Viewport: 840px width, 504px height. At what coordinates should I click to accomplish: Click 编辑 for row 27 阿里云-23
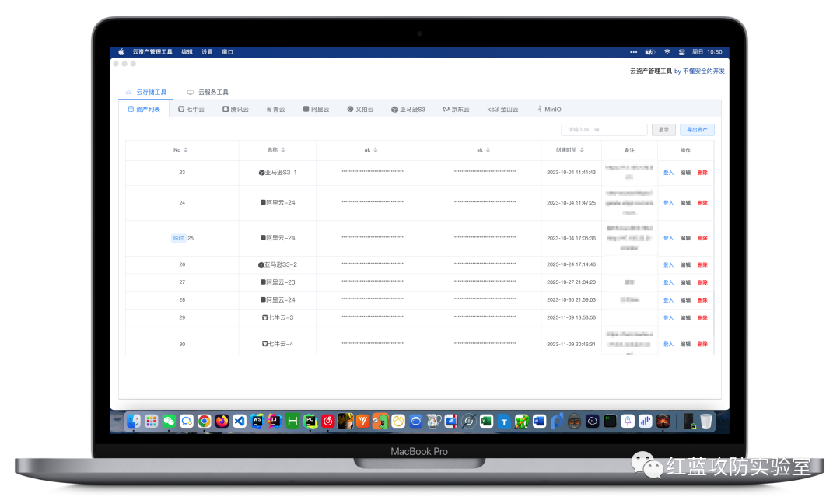[686, 283]
